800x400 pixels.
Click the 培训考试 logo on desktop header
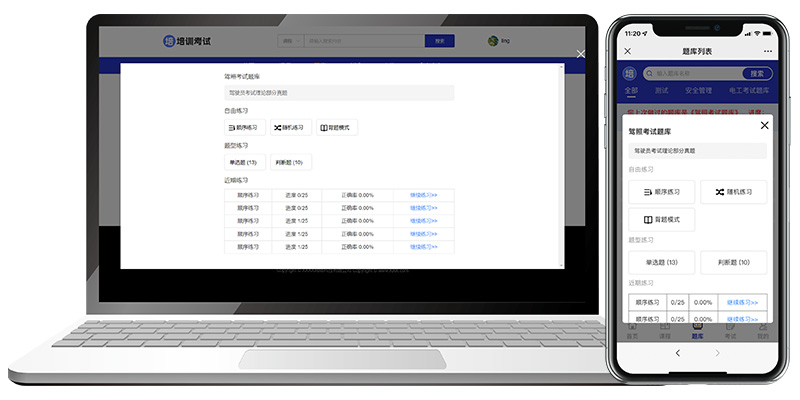(188, 41)
